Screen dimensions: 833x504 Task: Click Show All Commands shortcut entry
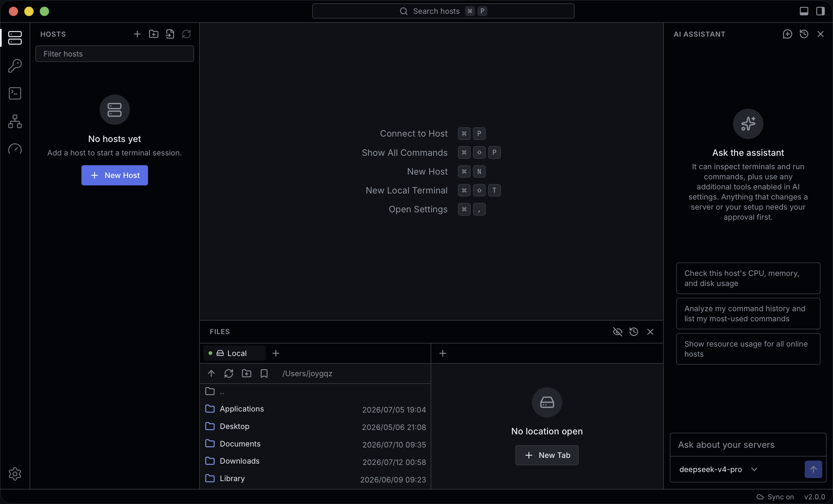click(x=431, y=152)
